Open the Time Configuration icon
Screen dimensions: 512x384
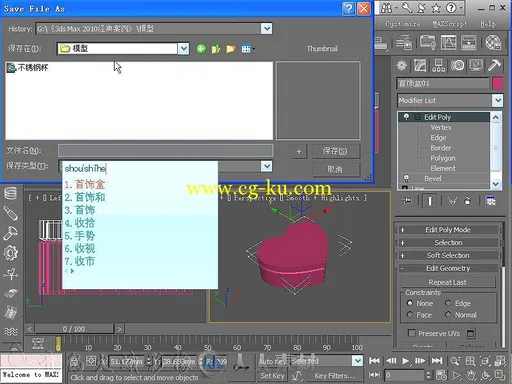441,375
